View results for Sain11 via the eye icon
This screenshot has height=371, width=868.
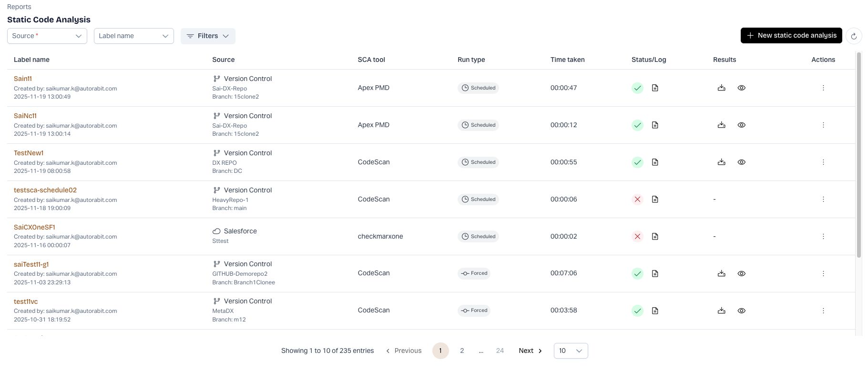tap(741, 88)
